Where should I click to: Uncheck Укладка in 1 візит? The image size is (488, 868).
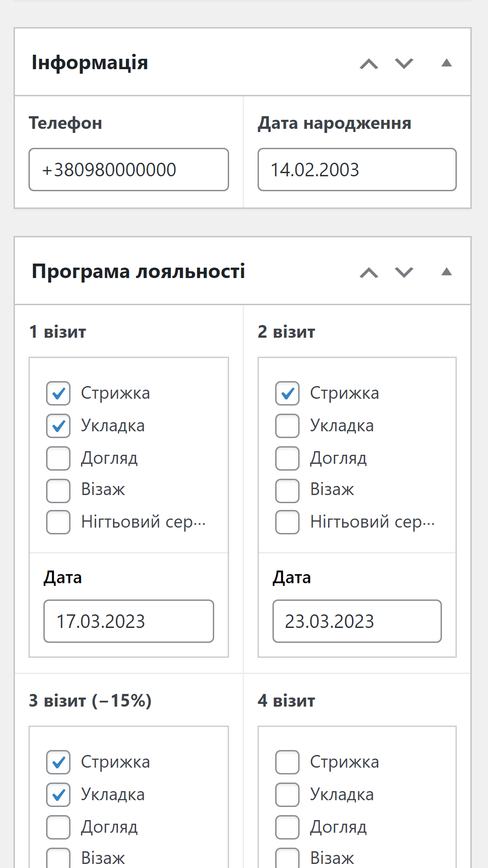(58, 426)
